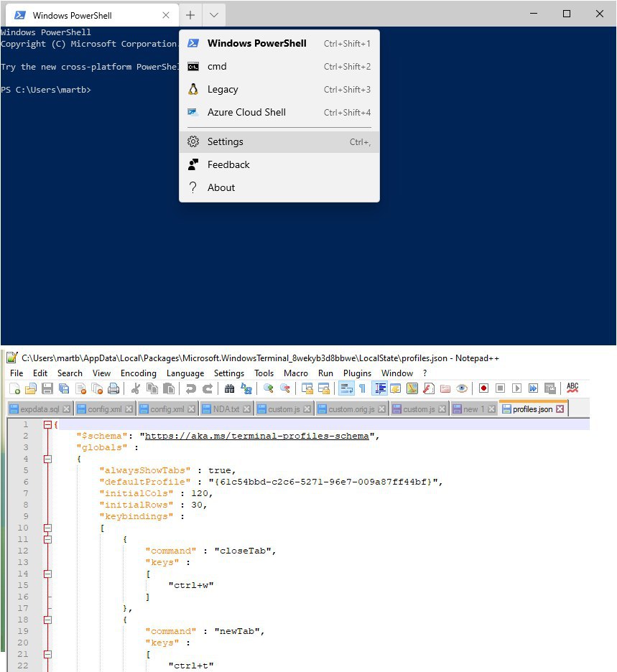Click About in the Terminal menu
The height and width of the screenshot is (672, 617).
click(x=279, y=187)
